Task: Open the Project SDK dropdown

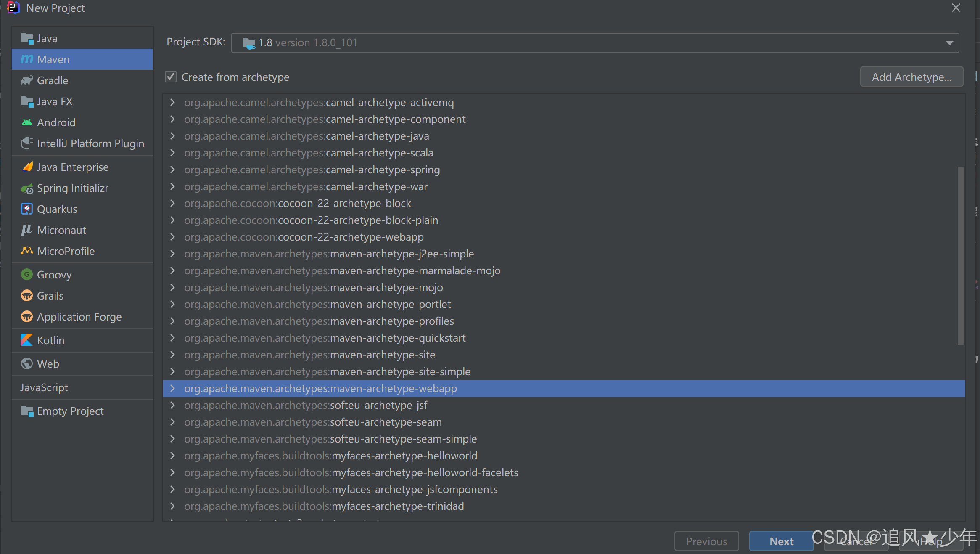Action: coord(949,43)
